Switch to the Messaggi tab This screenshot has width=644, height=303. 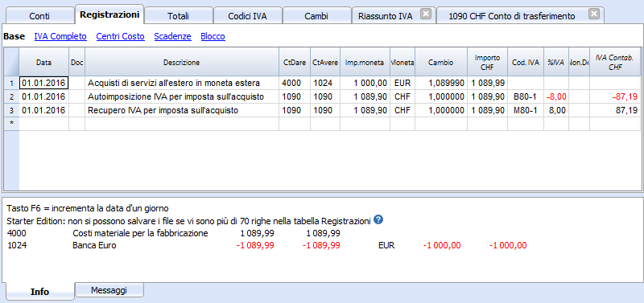109,290
